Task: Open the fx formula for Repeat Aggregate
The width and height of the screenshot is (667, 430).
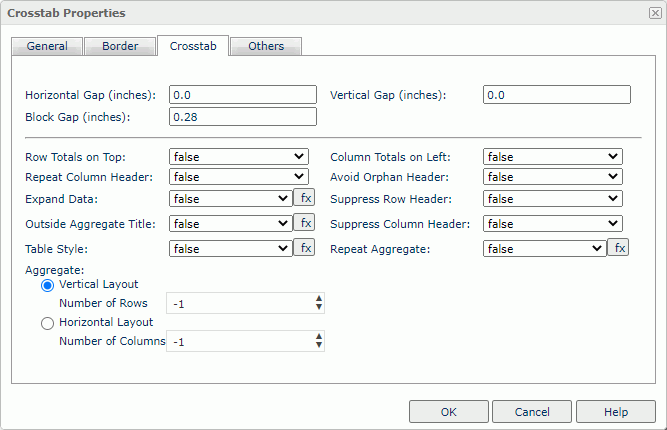Action: click(619, 248)
